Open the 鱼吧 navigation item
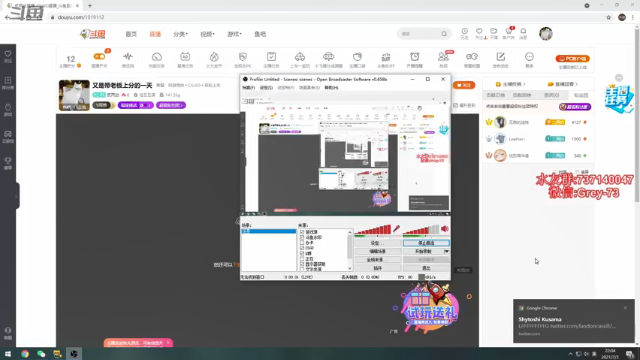The image size is (640, 360). pyautogui.click(x=260, y=34)
